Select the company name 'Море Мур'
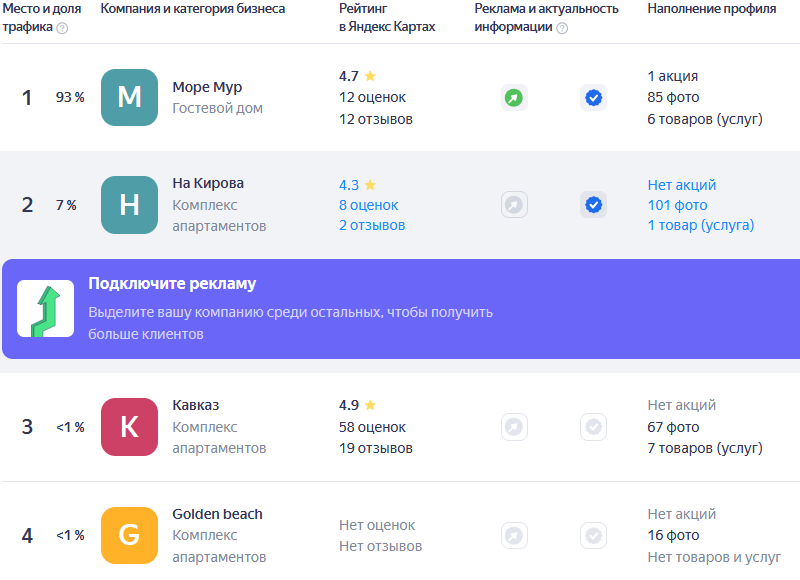 (x=207, y=87)
